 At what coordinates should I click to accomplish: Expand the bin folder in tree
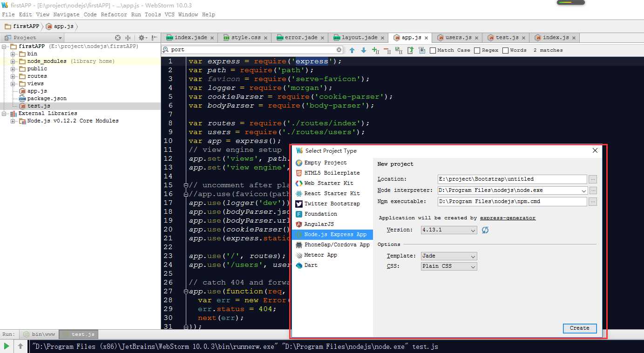pyautogui.click(x=13, y=54)
